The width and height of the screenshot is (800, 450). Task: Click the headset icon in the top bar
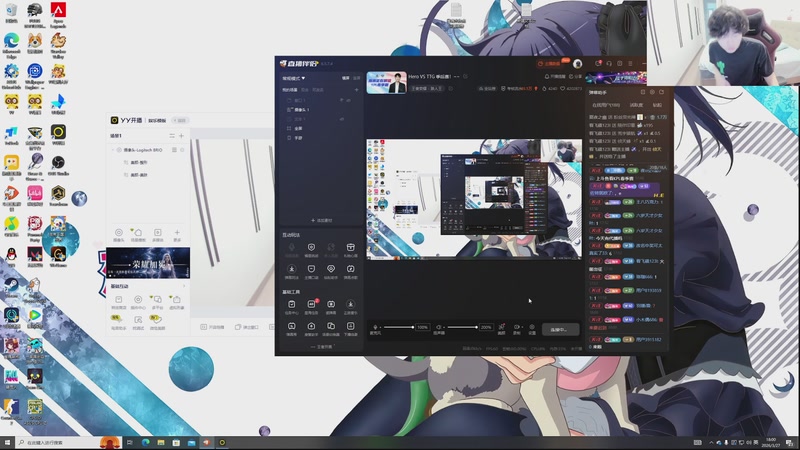tap(609, 64)
